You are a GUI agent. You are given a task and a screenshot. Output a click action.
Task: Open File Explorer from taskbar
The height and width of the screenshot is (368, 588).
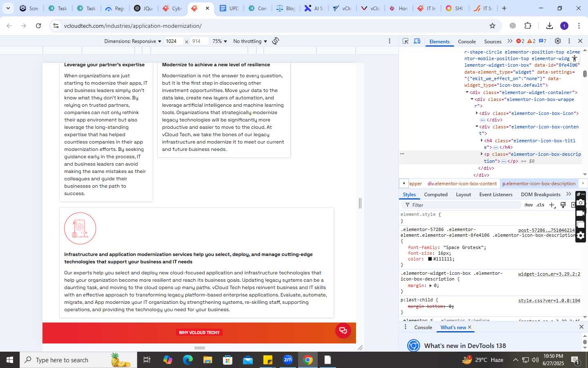click(x=208, y=360)
